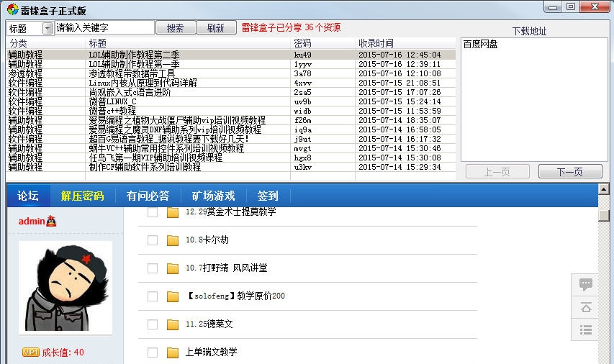Switch to the 论坛 tab

pos(28,196)
